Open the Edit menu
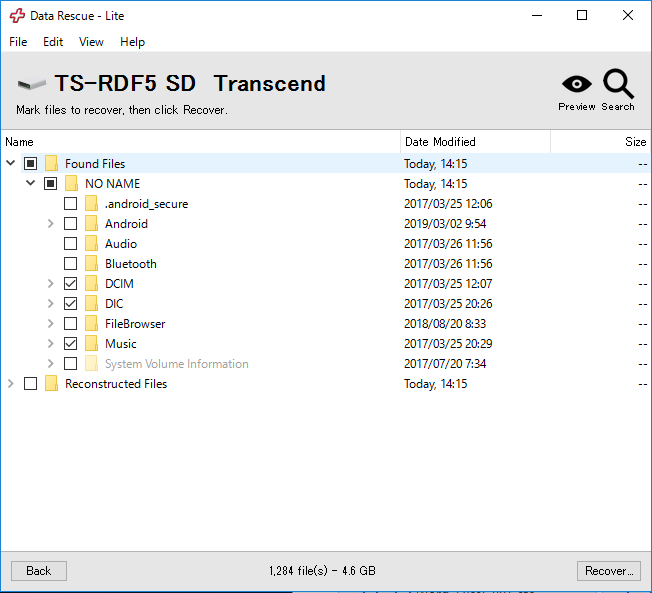The height and width of the screenshot is (593, 652). coord(53,42)
